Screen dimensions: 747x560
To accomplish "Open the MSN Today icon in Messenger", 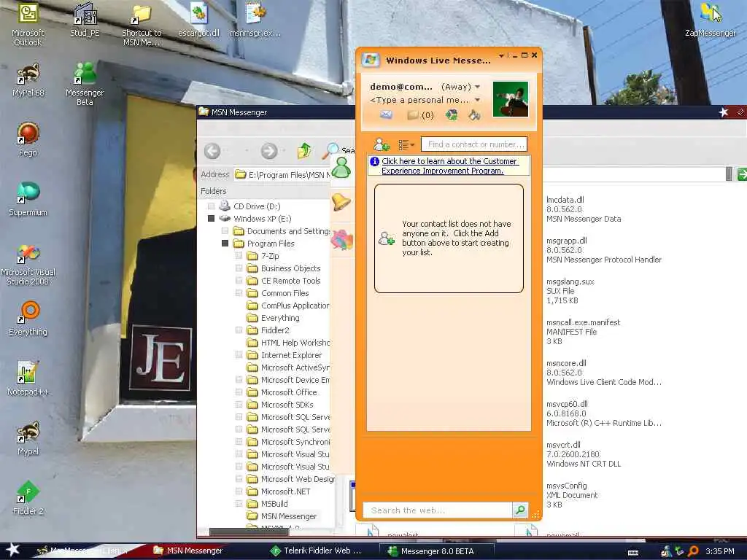I will pos(451,114).
